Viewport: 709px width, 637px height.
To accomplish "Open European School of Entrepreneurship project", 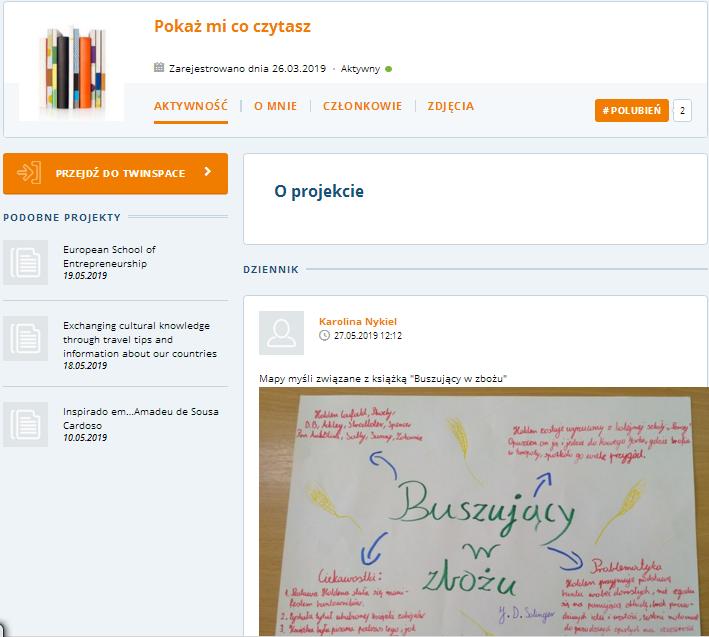I will pos(109,256).
